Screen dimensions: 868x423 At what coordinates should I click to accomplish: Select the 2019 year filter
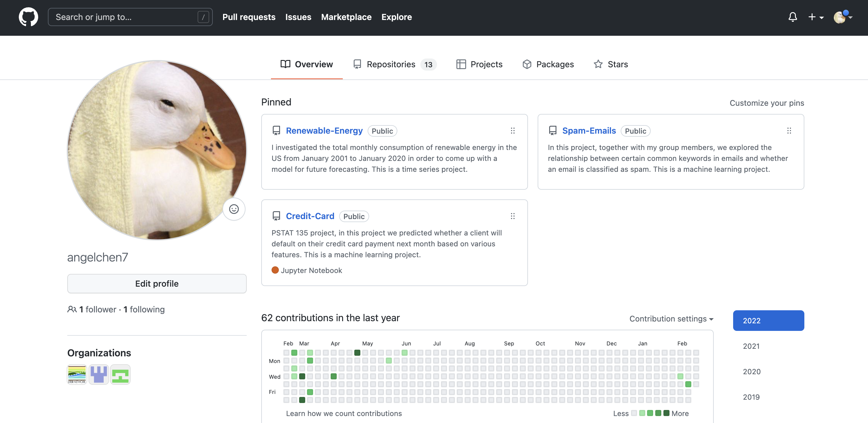(x=751, y=397)
